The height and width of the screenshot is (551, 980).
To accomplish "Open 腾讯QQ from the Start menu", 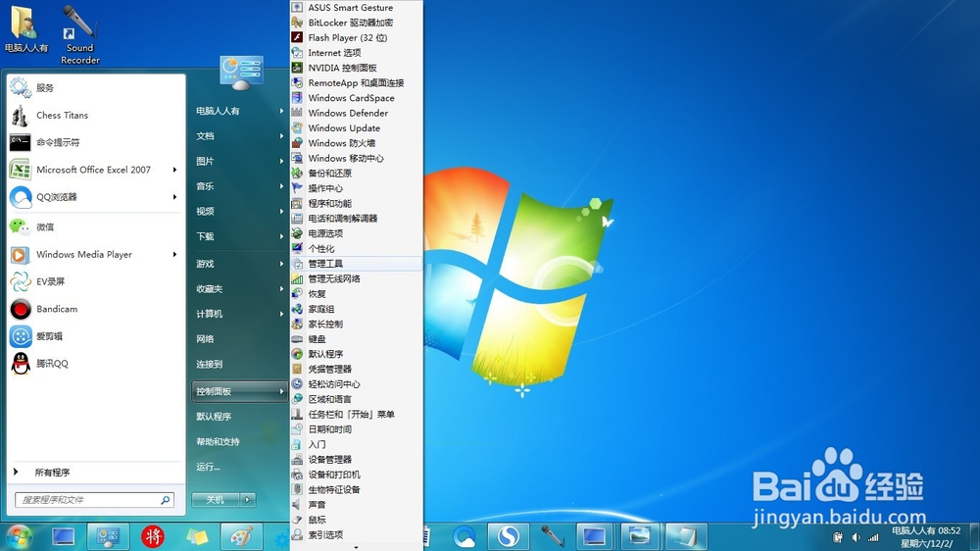I will (96, 364).
